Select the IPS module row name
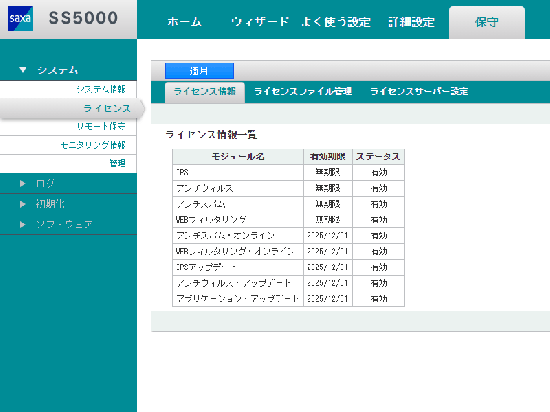The width and height of the screenshot is (550, 412). click(183, 172)
